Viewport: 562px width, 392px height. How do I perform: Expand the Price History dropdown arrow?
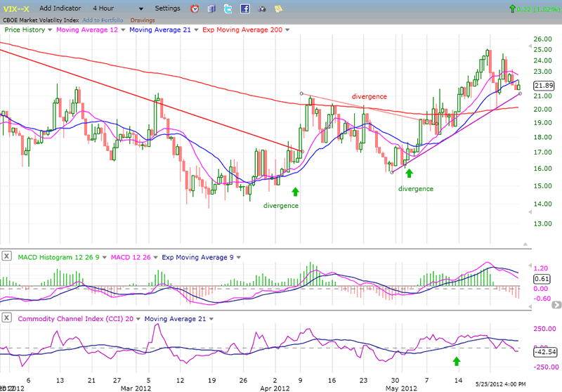point(50,30)
